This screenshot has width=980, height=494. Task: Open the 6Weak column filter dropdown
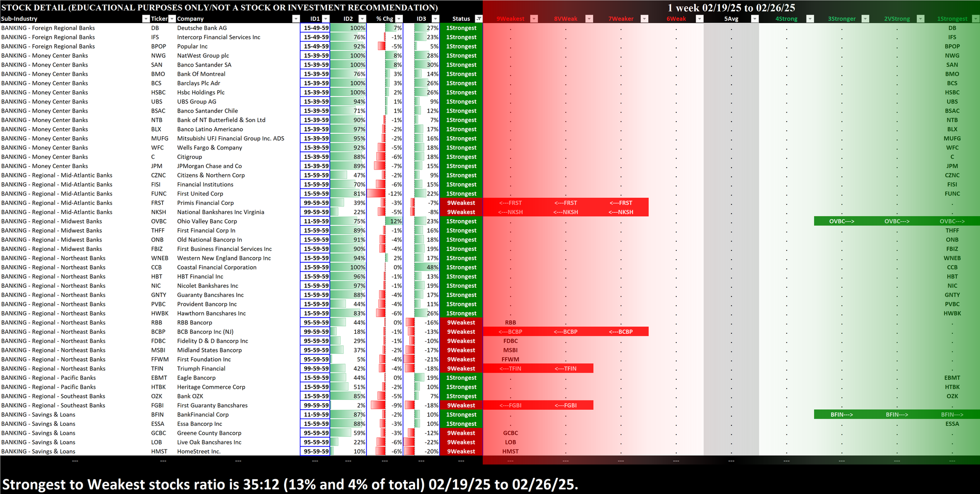pyautogui.click(x=700, y=19)
